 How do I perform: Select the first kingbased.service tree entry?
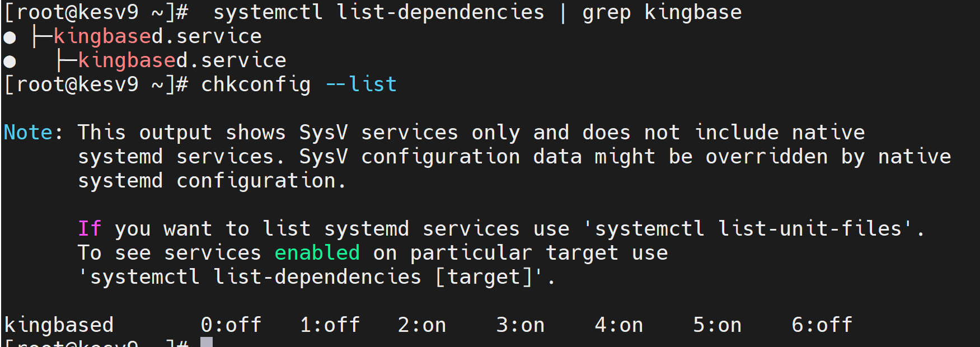point(157,36)
